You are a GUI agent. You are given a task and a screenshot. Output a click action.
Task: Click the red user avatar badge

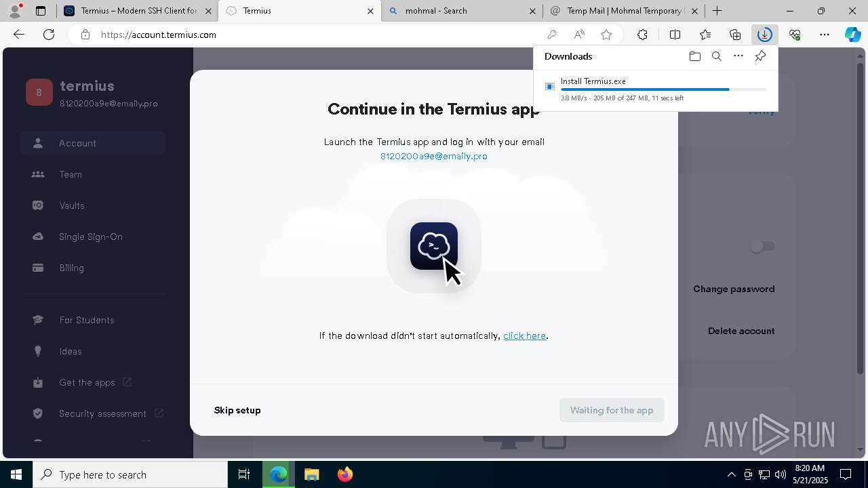(39, 93)
